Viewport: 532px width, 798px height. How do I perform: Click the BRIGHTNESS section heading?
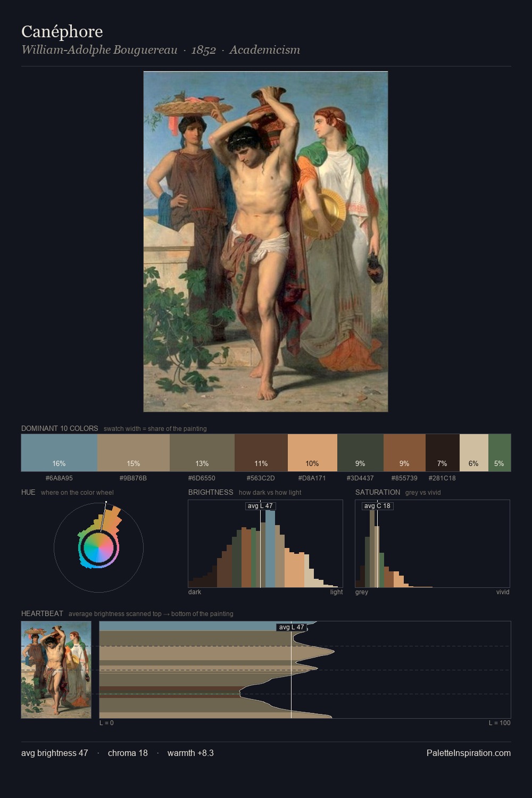211,492
